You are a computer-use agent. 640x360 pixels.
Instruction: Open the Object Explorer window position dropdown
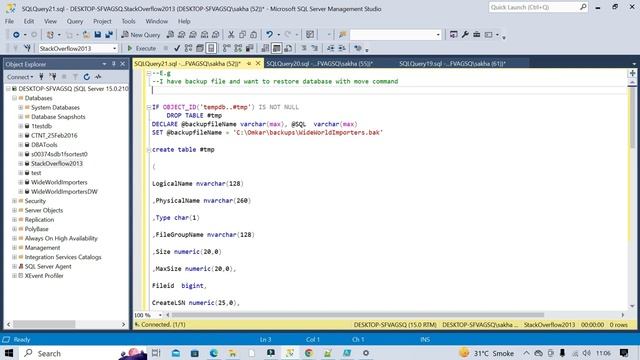tap(104, 64)
